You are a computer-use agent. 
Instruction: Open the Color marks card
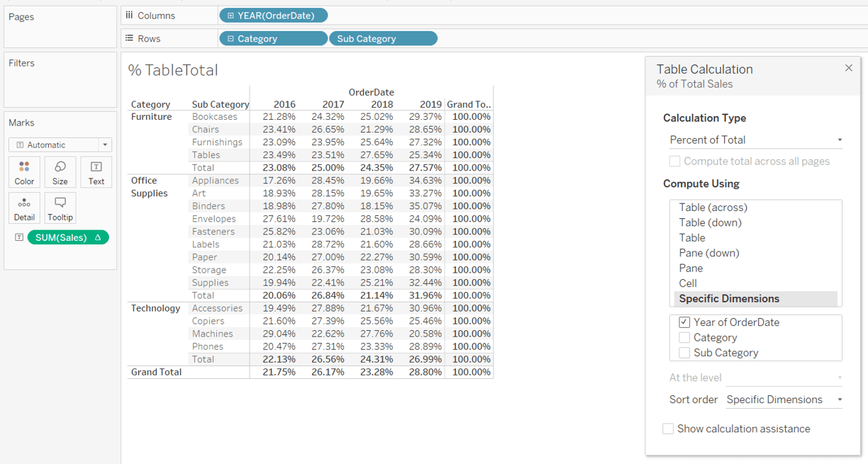point(24,173)
